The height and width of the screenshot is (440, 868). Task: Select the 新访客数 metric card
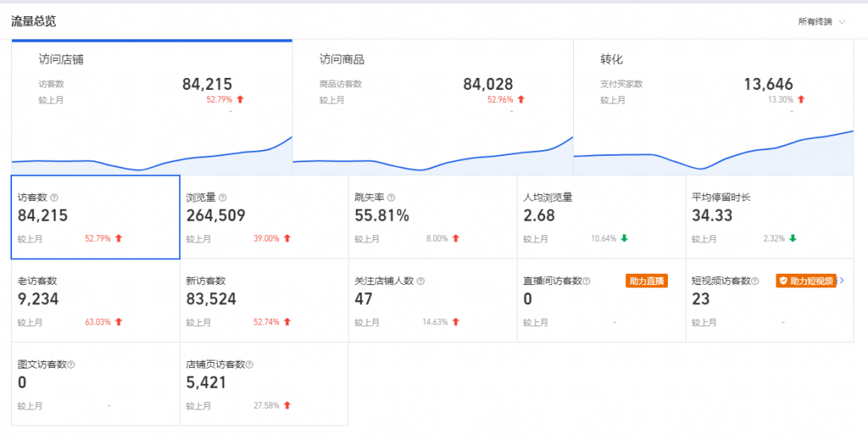[264, 301]
